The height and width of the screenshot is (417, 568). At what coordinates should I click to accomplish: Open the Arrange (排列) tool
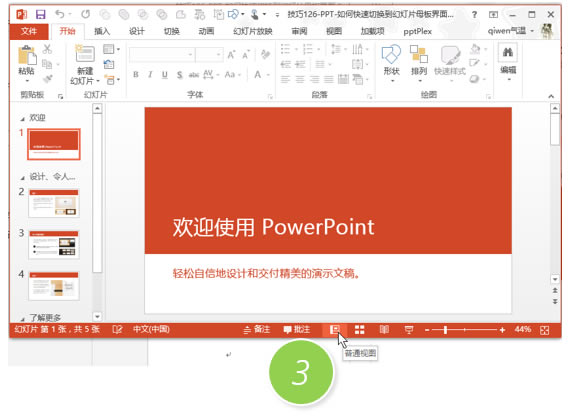[x=419, y=60]
